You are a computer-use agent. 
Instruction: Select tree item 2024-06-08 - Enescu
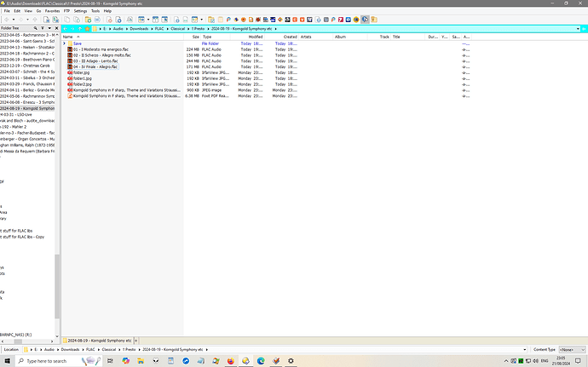[x=27, y=102]
